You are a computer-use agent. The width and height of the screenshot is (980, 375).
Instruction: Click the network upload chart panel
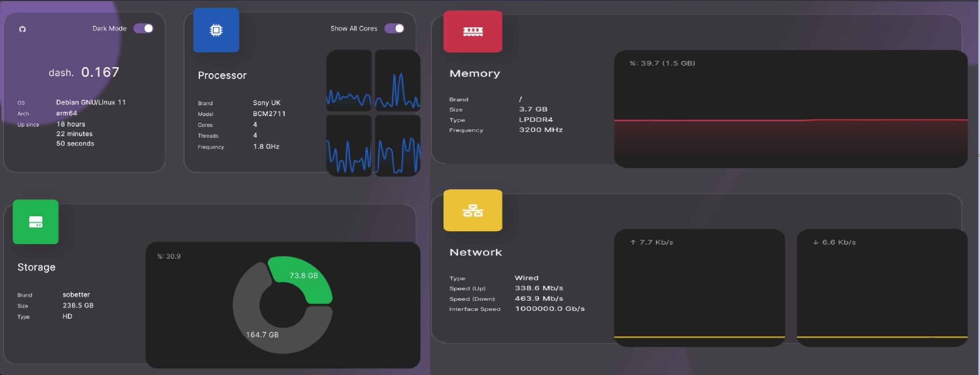point(699,288)
